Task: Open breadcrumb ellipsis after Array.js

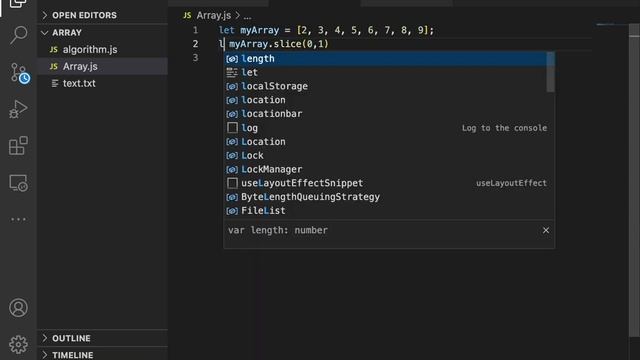Action: coord(247,16)
